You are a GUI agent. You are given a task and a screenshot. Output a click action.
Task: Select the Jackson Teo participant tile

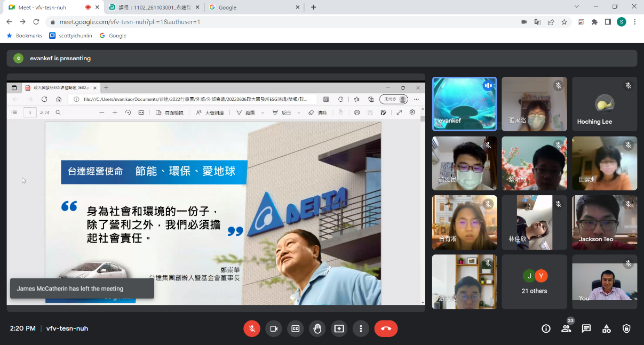pos(605,222)
